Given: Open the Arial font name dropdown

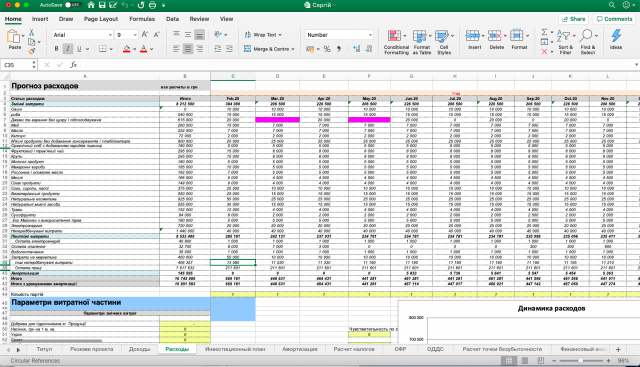Looking at the screenshot, I should pos(110,35).
